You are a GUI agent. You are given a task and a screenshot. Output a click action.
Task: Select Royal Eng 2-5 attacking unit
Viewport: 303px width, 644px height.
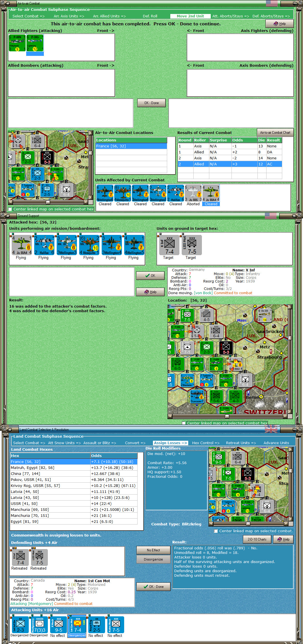97,625
